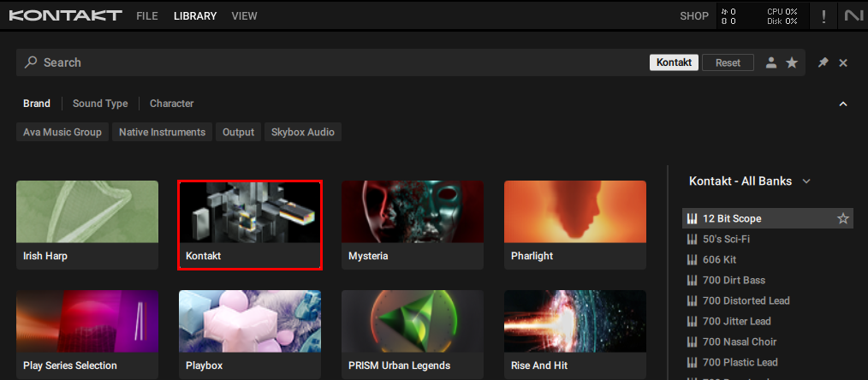Select the Ava Music Group brand tag
Viewport: 868px width, 380px height.
(62, 132)
